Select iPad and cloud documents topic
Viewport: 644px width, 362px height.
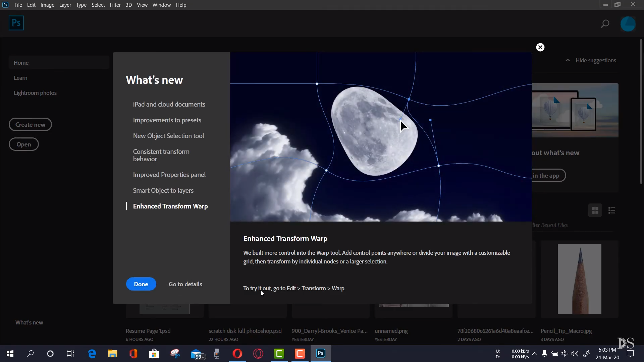point(169,104)
